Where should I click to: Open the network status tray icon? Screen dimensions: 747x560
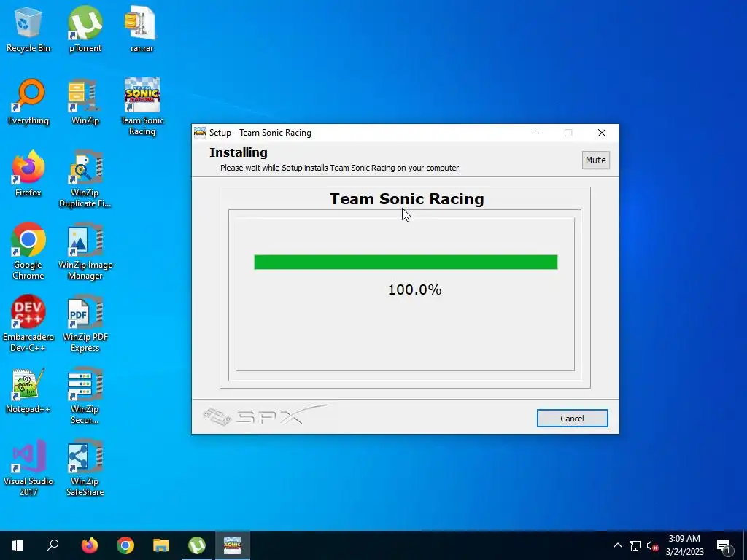[635, 545]
